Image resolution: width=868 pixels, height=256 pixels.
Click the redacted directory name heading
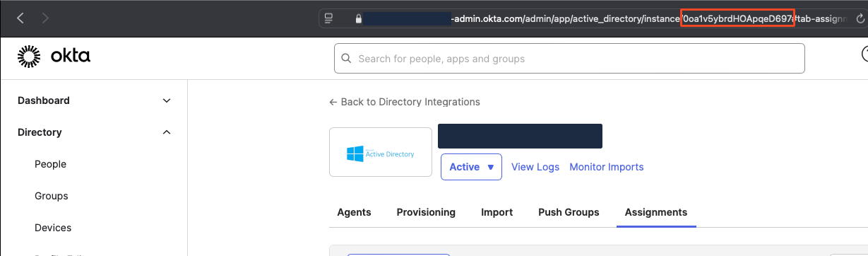[520, 136]
